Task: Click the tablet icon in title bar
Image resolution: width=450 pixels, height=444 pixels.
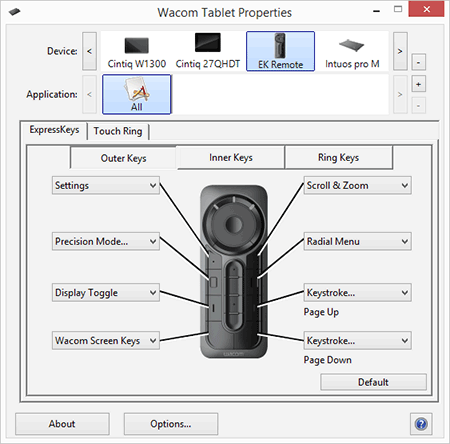Action: (x=14, y=12)
